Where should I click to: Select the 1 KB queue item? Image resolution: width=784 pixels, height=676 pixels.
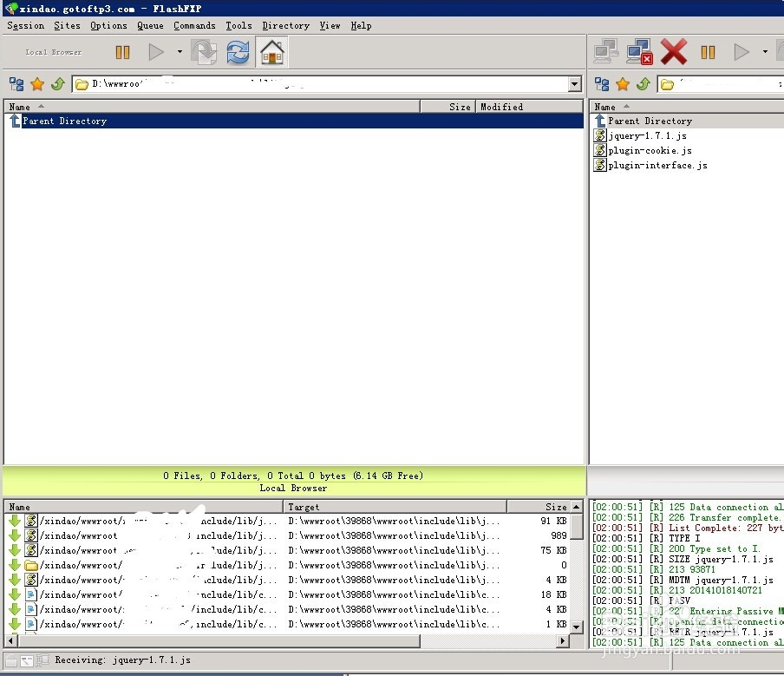(x=288, y=624)
